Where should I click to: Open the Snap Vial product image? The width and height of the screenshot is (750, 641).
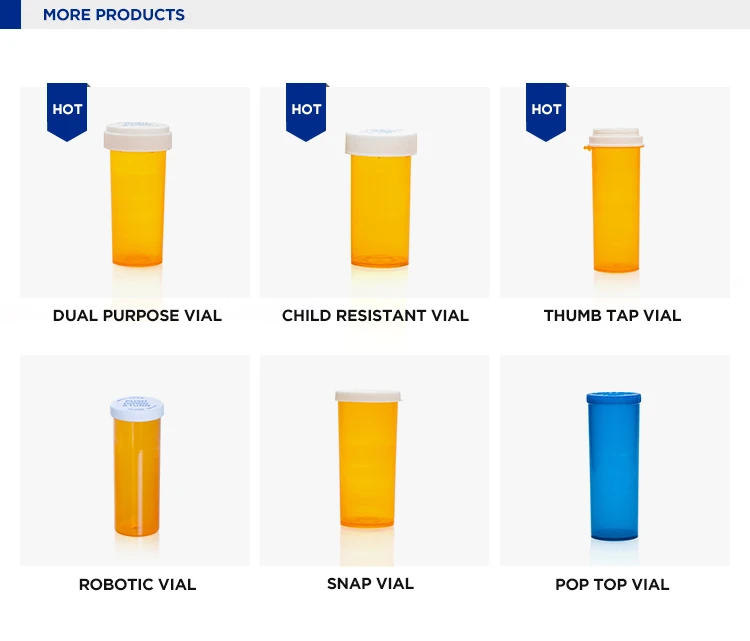[x=375, y=461]
